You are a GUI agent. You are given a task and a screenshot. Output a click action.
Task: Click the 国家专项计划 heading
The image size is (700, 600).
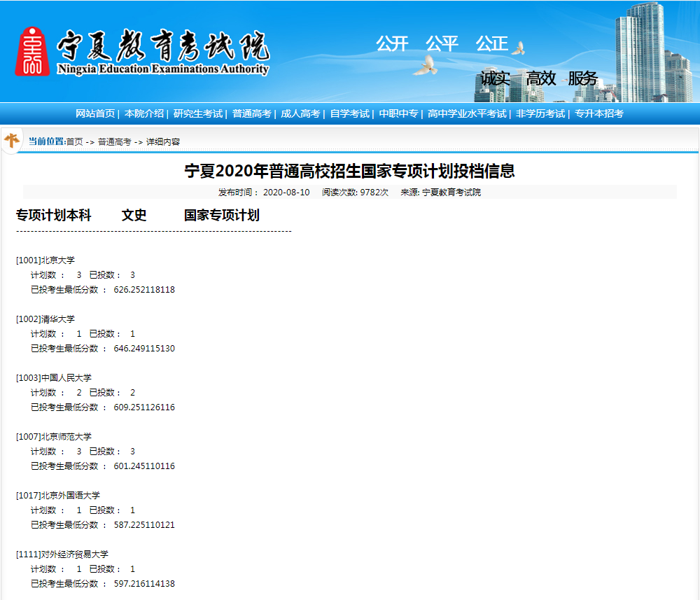(221, 215)
